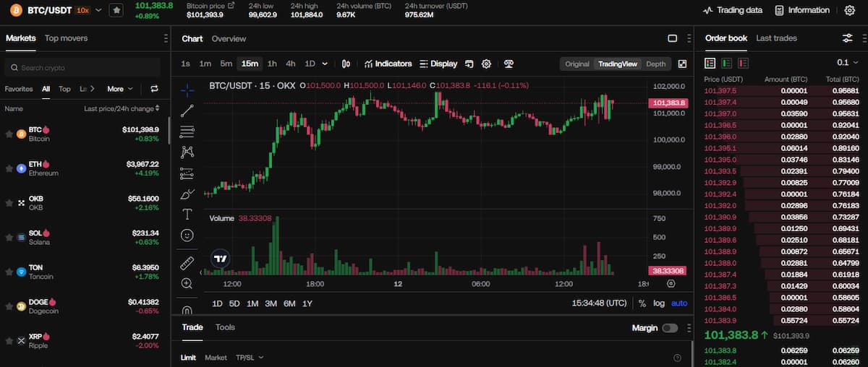
Task: Set chart range to 6M
Action: [x=289, y=303]
